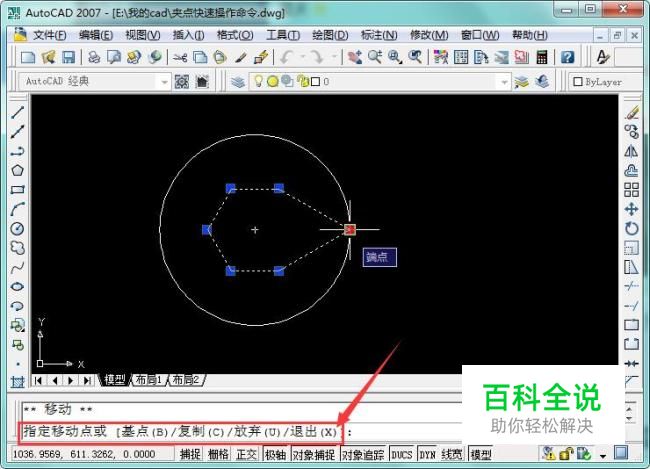650x469 pixels.
Task: Toggle 捕捉 snap mode in status bar
Action: [x=190, y=454]
